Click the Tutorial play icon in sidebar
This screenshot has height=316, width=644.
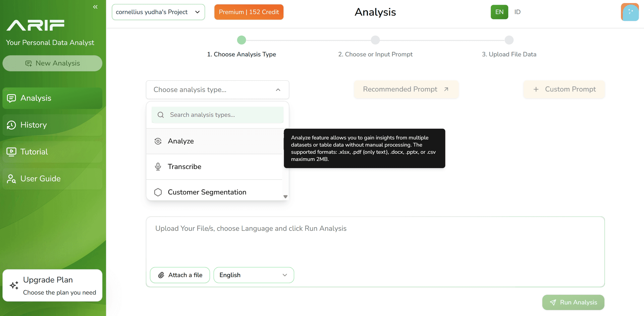[11, 152]
